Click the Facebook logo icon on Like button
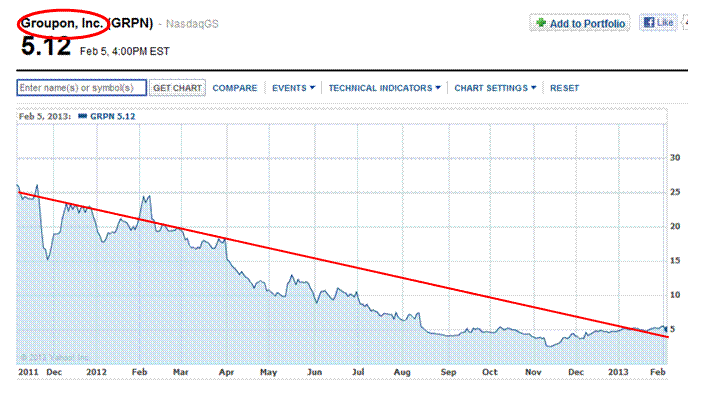This screenshot has height=412, width=715. [x=649, y=22]
